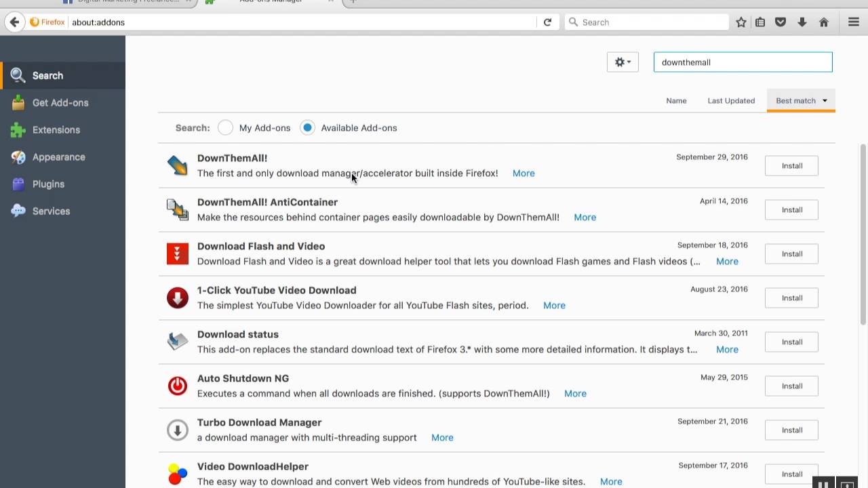Open the gear tools dropdown
This screenshot has height=488, width=868.
[623, 62]
